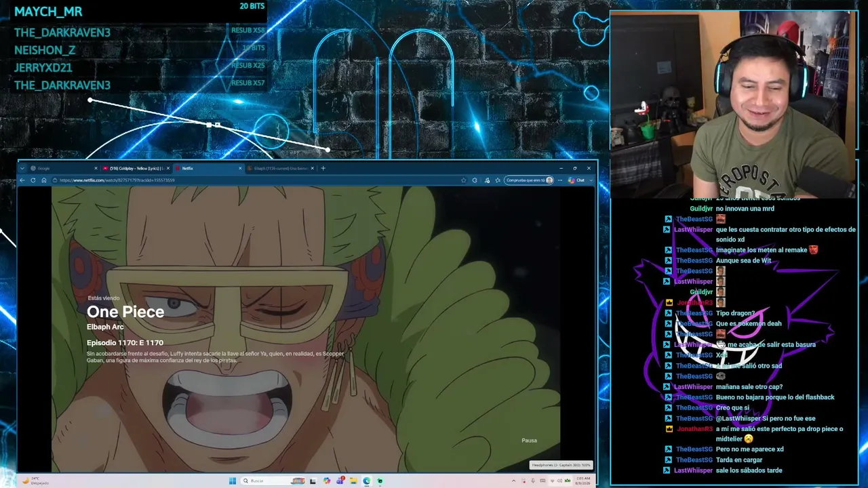The image size is (868, 488).
Task: Open the browser home page
Action: 44,180
